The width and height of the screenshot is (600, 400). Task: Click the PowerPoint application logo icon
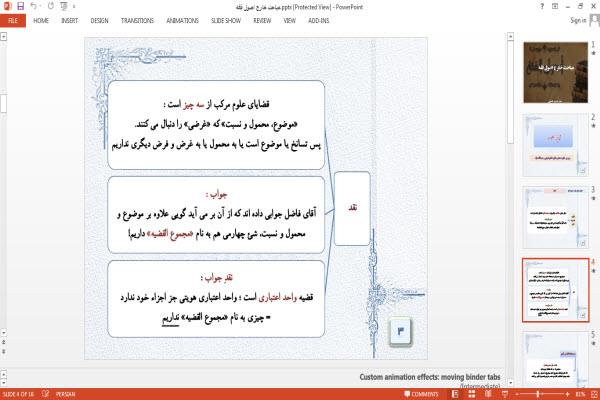[7, 6]
